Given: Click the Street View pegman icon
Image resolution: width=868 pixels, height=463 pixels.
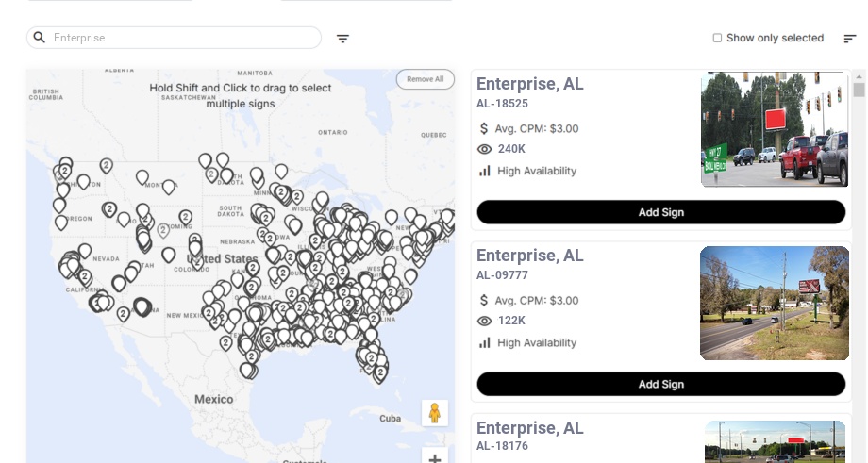Looking at the screenshot, I should 435,413.
